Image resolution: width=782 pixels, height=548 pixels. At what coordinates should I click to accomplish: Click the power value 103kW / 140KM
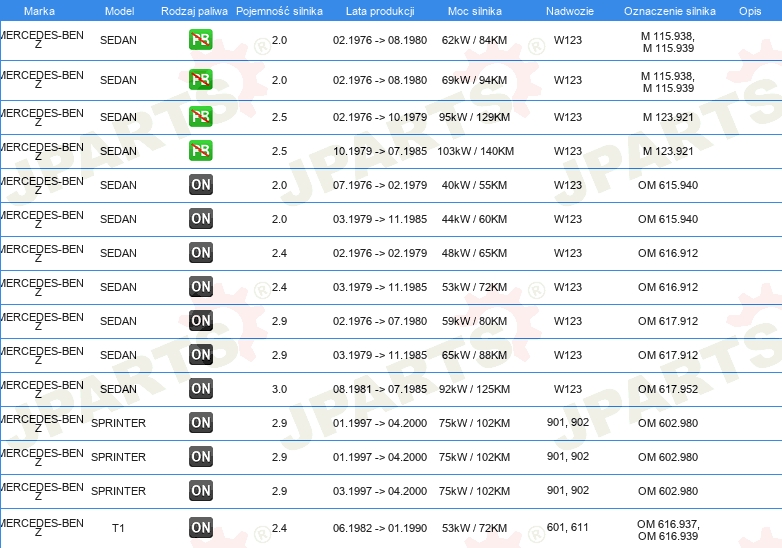(x=475, y=151)
